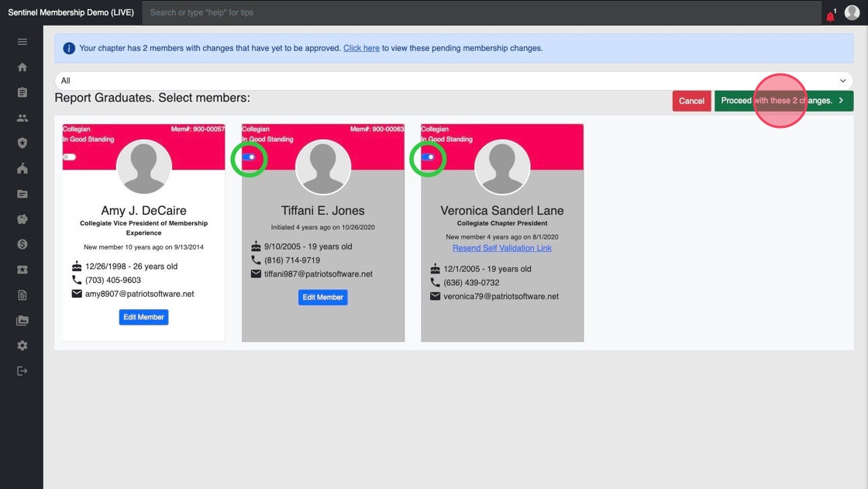This screenshot has height=489, width=868.
Task: Open the piggy bank icon in sidebar
Action: pos(22,219)
